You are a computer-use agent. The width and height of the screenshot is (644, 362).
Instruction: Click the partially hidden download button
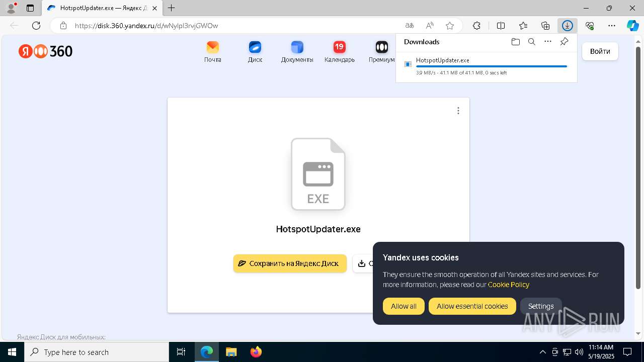pyautogui.click(x=363, y=263)
